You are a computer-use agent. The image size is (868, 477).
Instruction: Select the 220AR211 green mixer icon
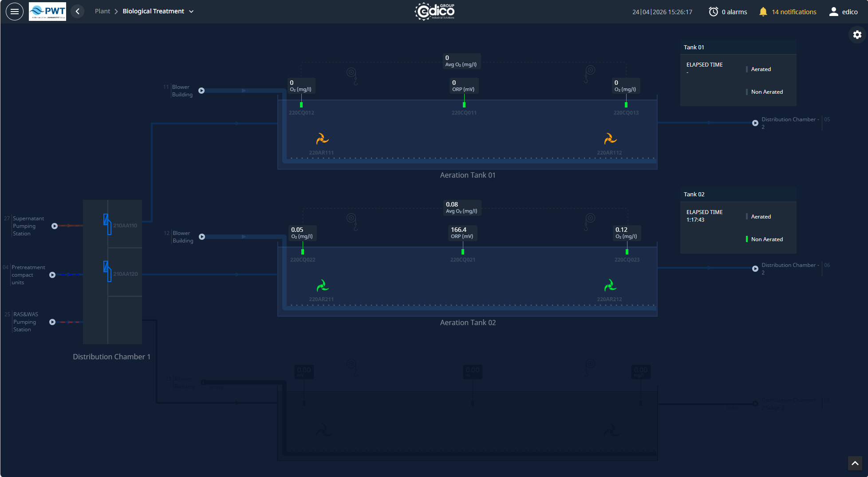pos(322,286)
